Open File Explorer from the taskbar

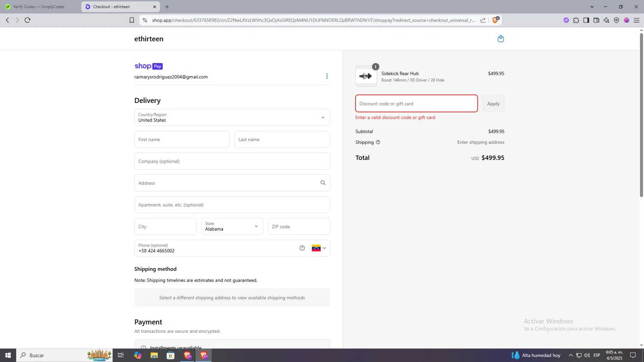tap(154, 355)
